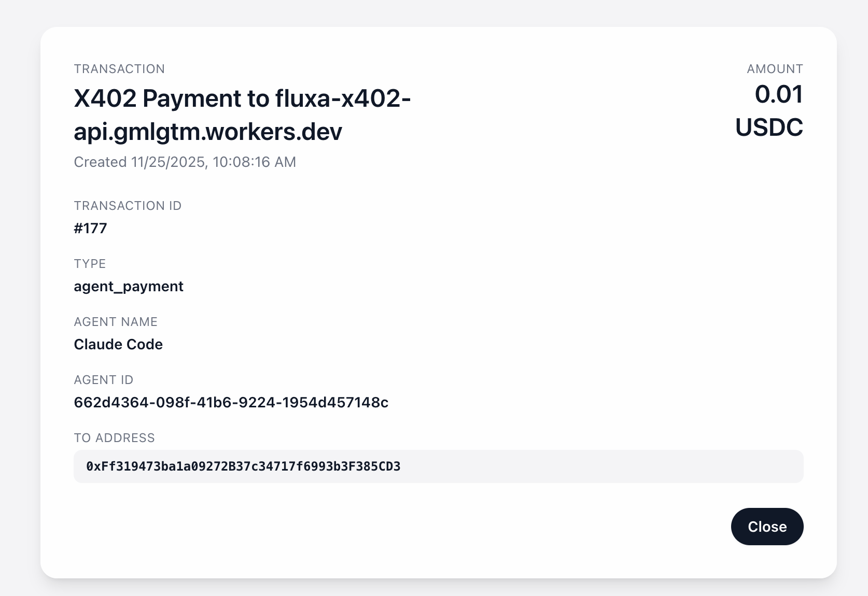Click the AGENT ID field label
Screen dimensions: 868x596
(104, 380)
